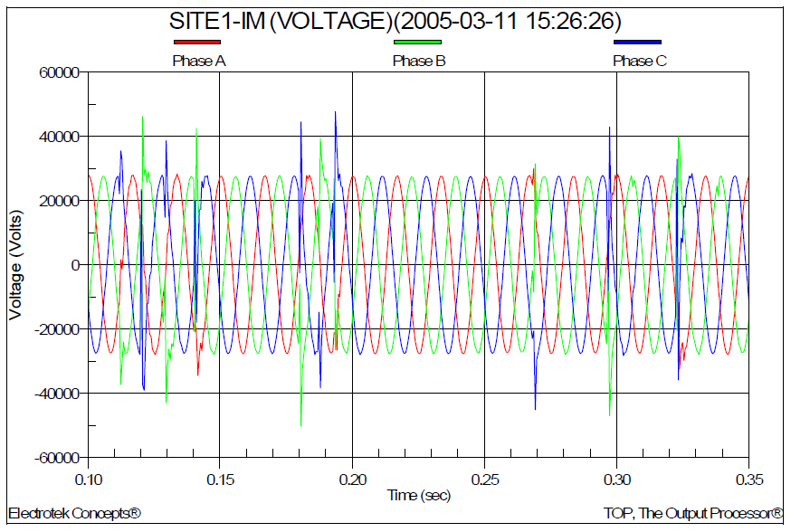791x532 pixels.
Task: Click the 0.20 time axis tick label
Action: coord(352,477)
